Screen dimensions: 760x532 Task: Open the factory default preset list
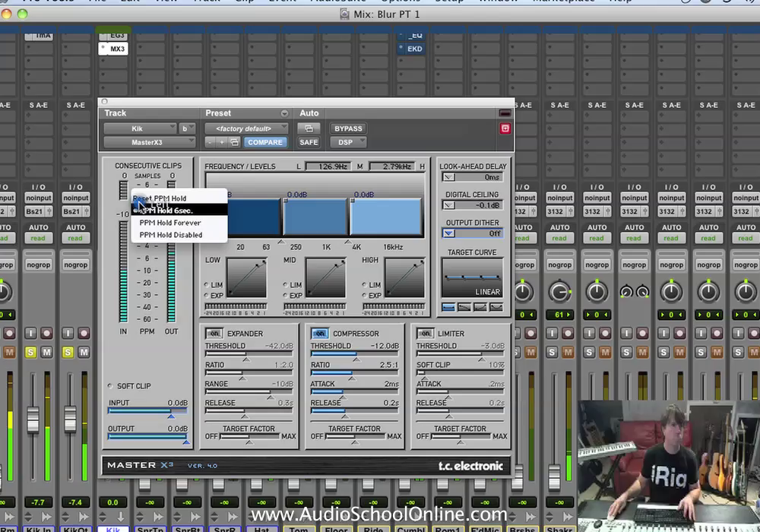[247, 128]
